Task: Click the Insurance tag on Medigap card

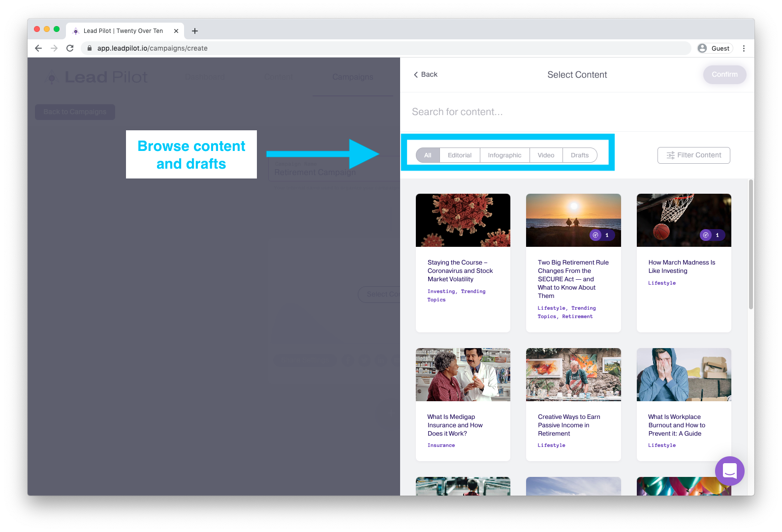Action: point(441,445)
